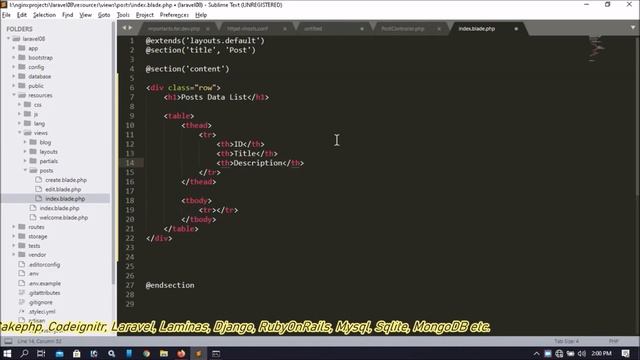
Task: Open Task View on the taskbar
Action: [x=41, y=353]
